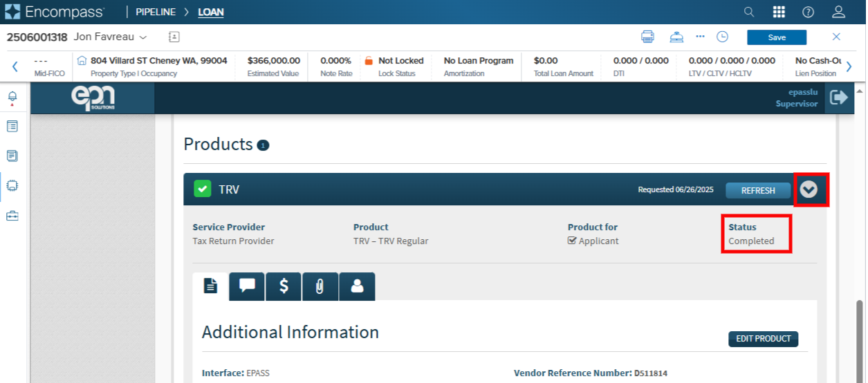Click the orange lock status icon

[x=369, y=61]
